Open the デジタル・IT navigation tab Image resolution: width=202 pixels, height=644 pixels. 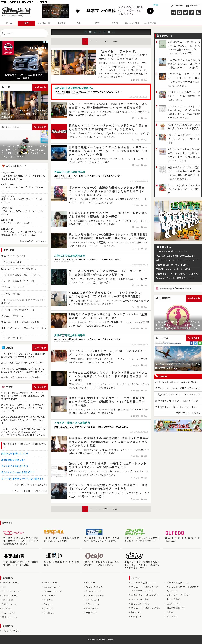(x=44, y=23)
